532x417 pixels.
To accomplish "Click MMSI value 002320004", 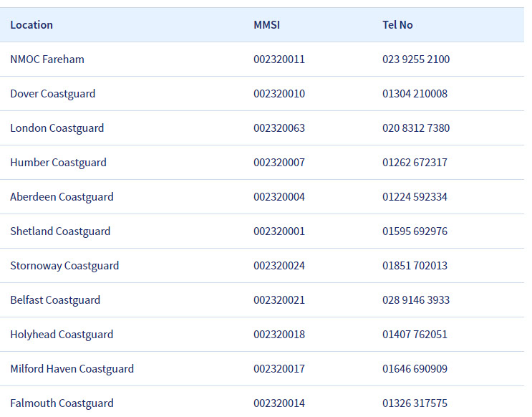I will pos(279,197).
